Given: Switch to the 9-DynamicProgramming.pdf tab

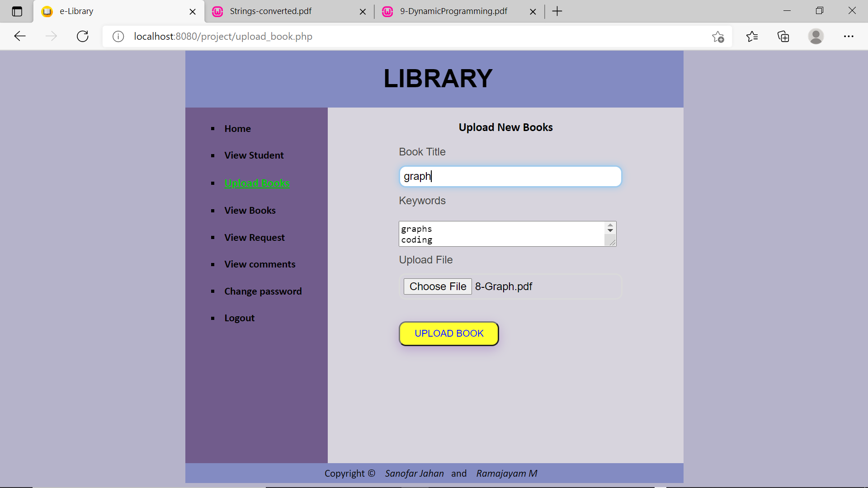Looking at the screenshot, I should point(452,11).
